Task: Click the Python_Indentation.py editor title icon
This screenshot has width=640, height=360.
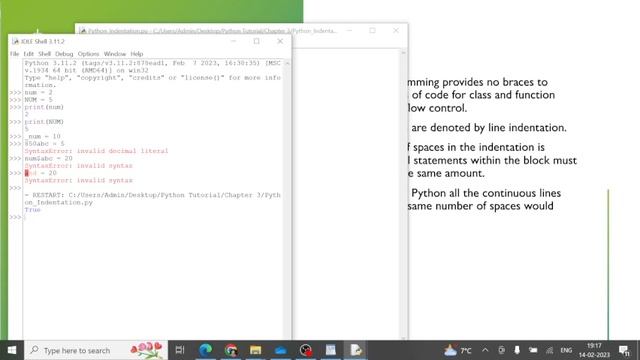Action: coord(82,31)
